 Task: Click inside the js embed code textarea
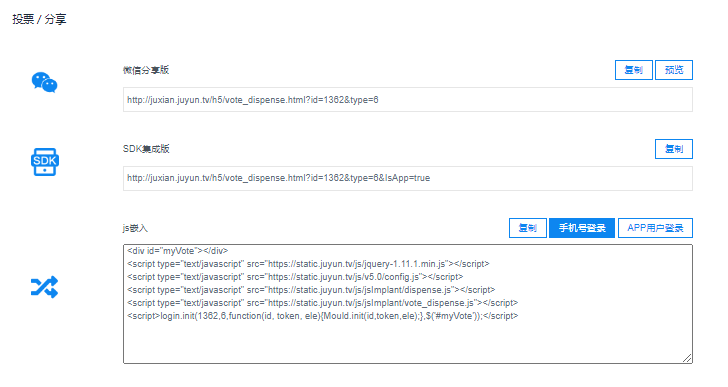pyautogui.click(x=408, y=304)
